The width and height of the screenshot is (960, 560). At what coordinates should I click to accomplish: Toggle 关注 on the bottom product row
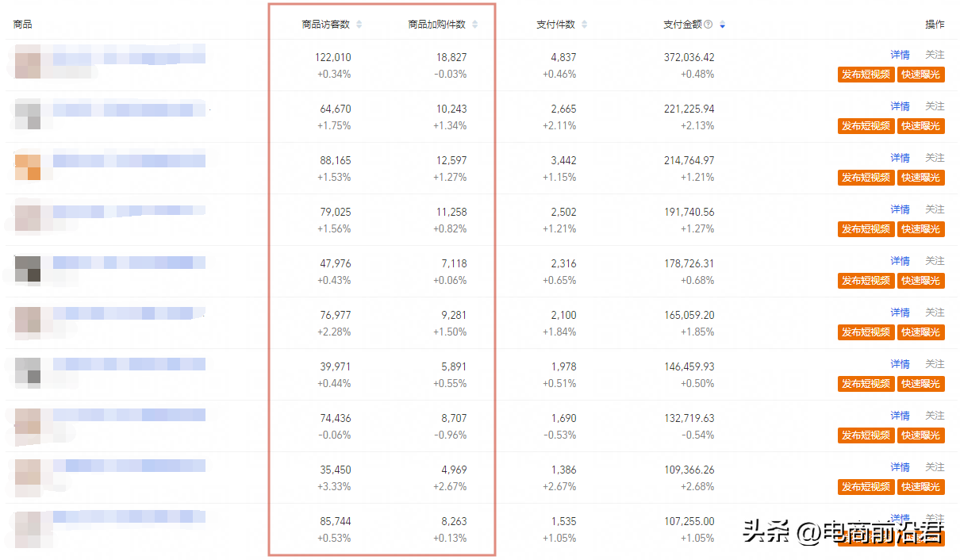tap(935, 517)
